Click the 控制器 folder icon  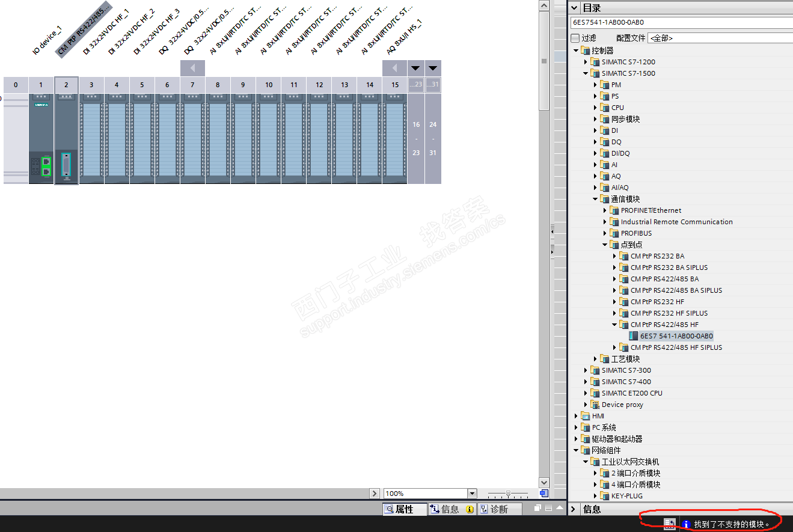[586, 50]
